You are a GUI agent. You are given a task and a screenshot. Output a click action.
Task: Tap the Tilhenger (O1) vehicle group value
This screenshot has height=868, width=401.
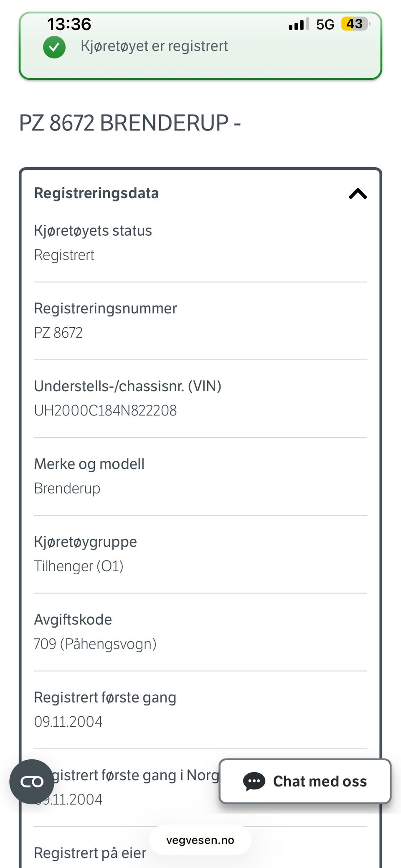pos(79,566)
